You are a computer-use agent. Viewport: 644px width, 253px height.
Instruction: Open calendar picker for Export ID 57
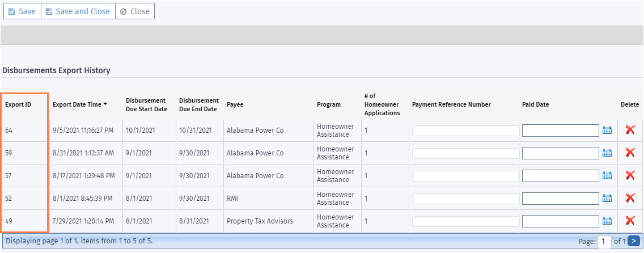(607, 176)
